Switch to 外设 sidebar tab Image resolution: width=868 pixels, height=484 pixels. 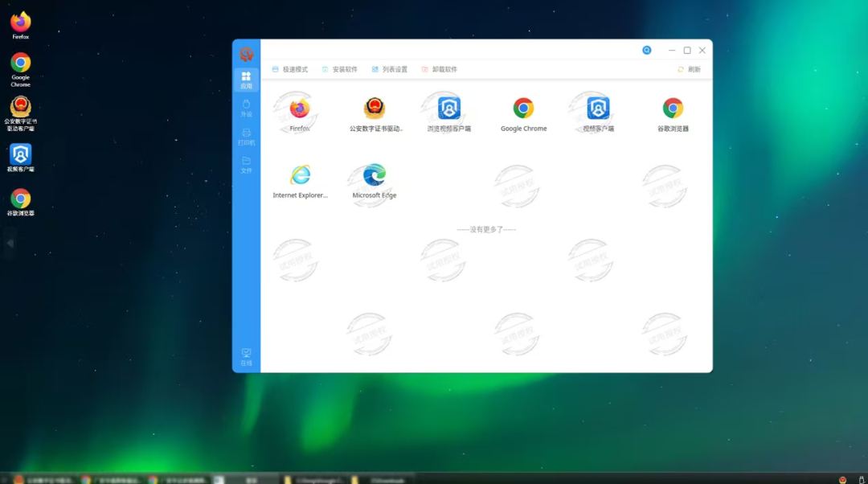pos(246,108)
